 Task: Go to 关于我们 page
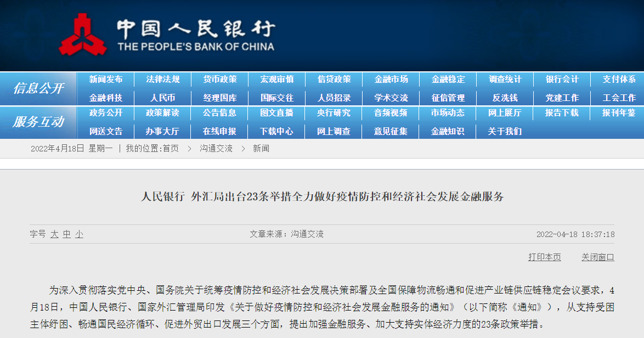pyautogui.click(x=505, y=132)
